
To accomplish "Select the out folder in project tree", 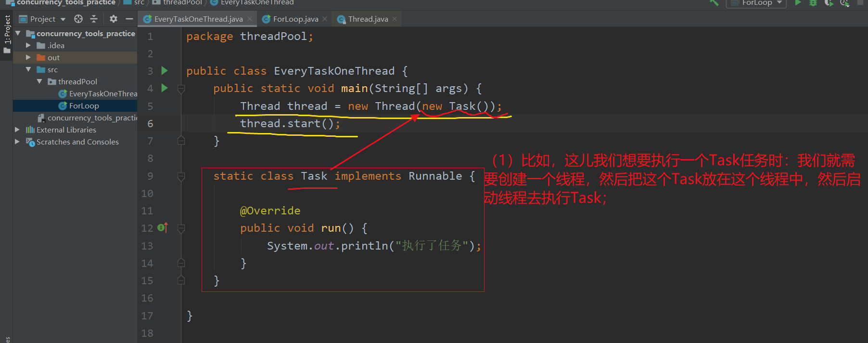I will [x=53, y=57].
